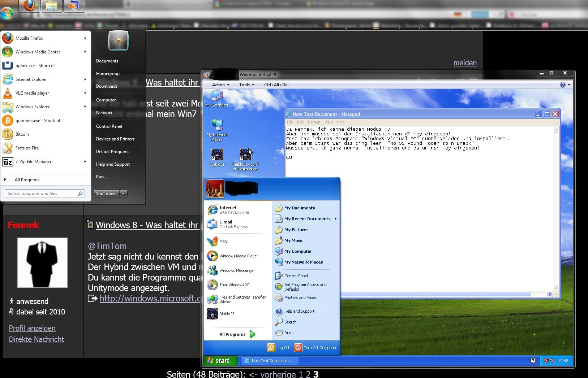Click Turn Off Computer button
Image resolution: width=588 pixels, height=378 pixels.
click(316, 348)
